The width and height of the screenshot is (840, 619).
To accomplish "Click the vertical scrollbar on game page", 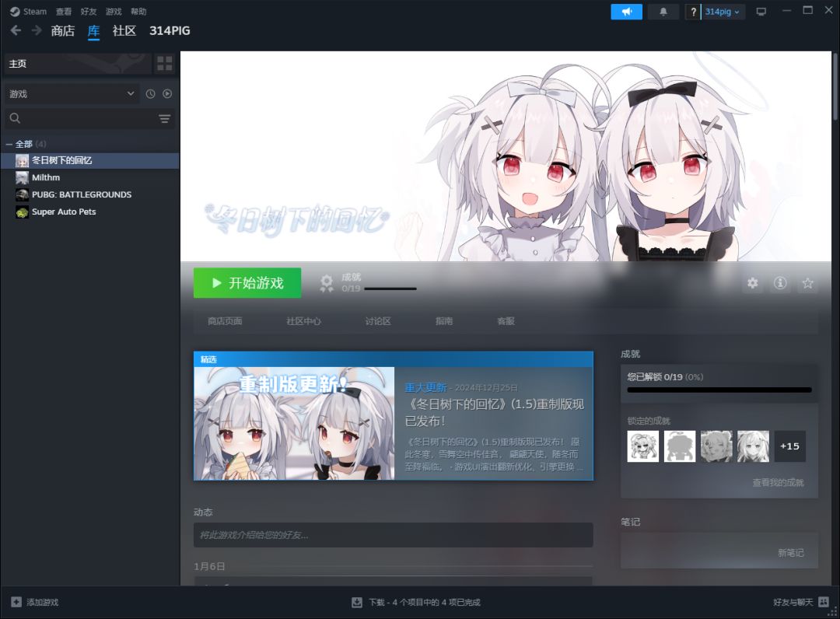I will pyautogui.click(x=835, y=86).
